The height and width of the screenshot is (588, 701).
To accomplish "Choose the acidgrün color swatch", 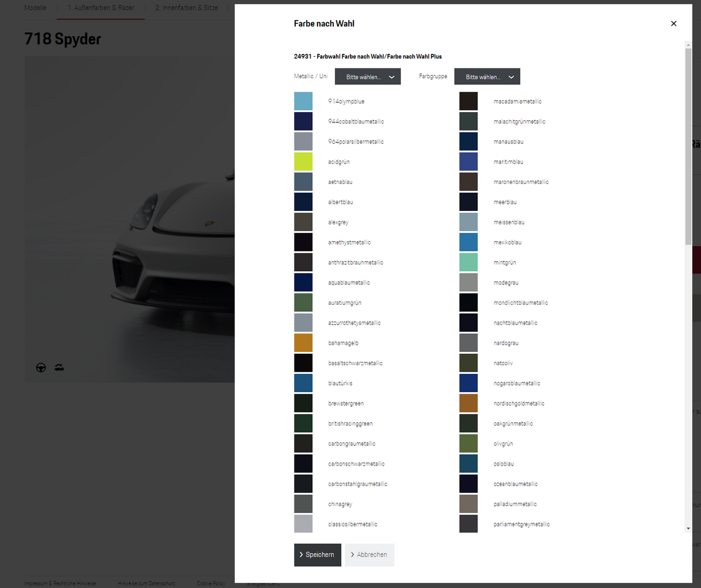I will 303,161.
